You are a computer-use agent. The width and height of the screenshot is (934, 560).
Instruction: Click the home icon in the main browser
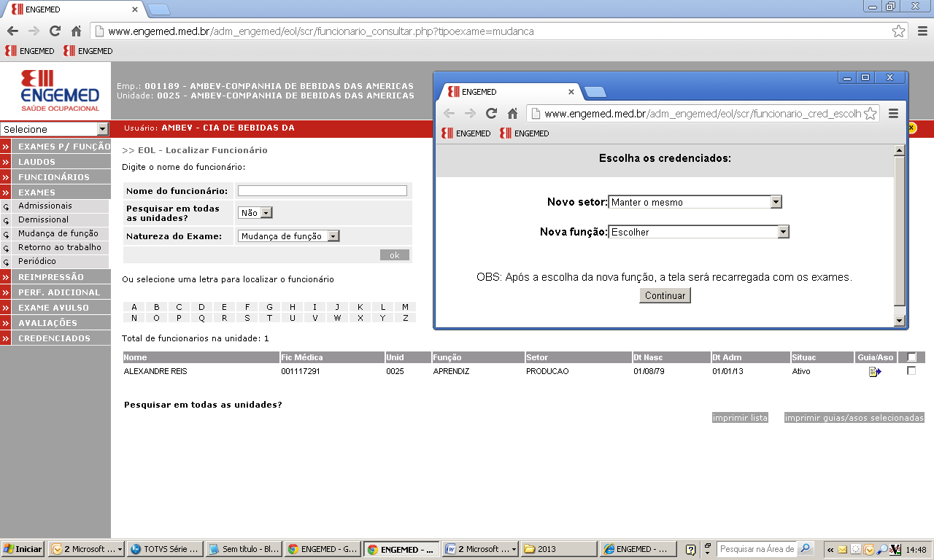point(76,31)
